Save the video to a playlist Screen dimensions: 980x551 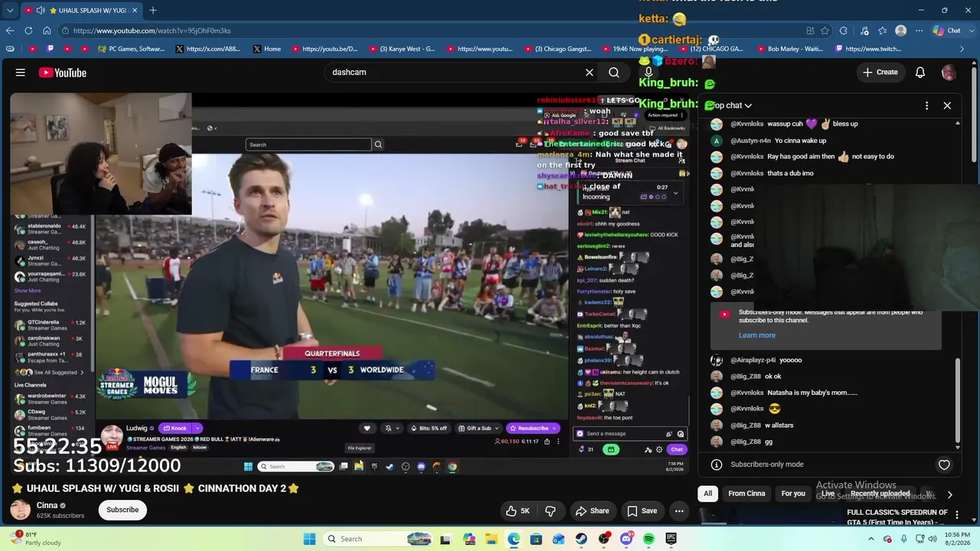point(642,511)
